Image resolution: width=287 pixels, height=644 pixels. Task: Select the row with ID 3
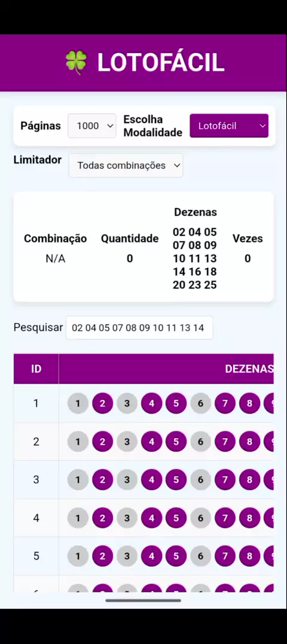click(143, 480)
